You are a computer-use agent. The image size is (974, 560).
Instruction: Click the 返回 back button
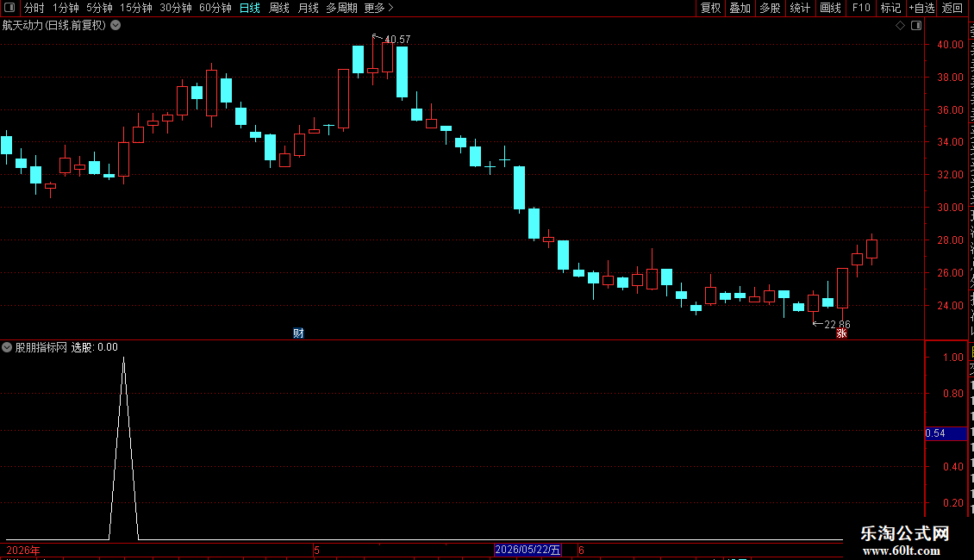pyautogui.click(x=952, y=8)
